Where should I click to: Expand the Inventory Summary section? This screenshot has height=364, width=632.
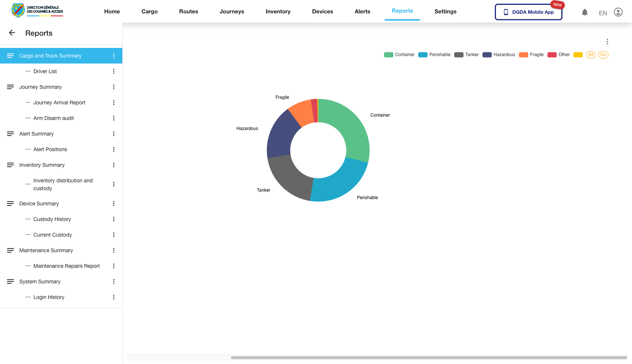click(42, 165)
